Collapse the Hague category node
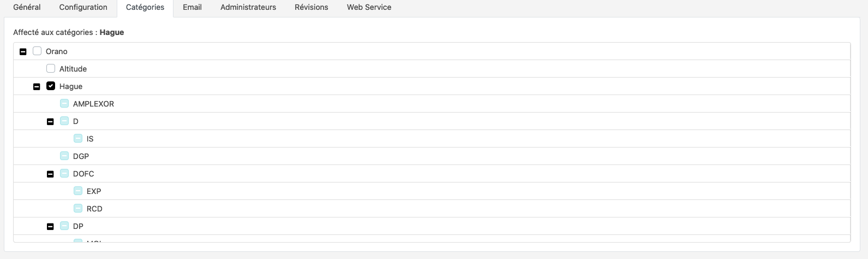 click(37, 87)
